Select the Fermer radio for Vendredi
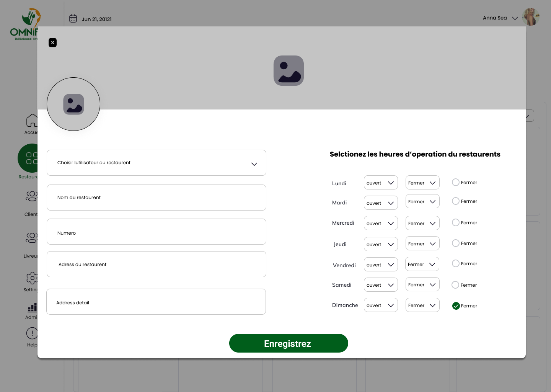Viewport: 551px width, 392px height. pyautogui.click(x=455, y=263)
